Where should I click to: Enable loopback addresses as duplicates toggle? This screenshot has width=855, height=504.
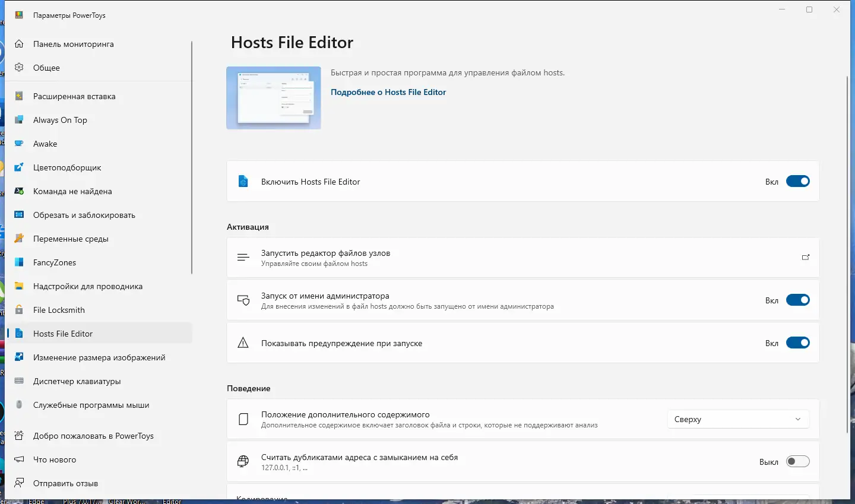tap(797, 462)
